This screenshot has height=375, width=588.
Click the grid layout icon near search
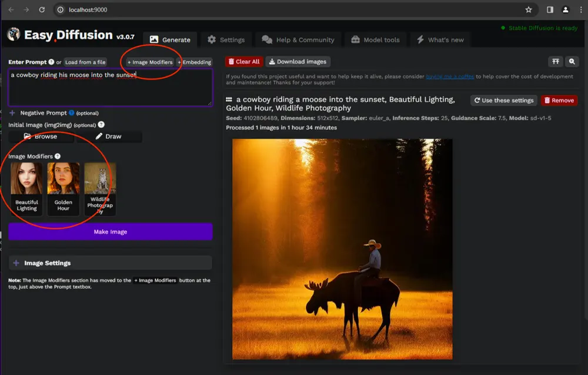(555, 61)
